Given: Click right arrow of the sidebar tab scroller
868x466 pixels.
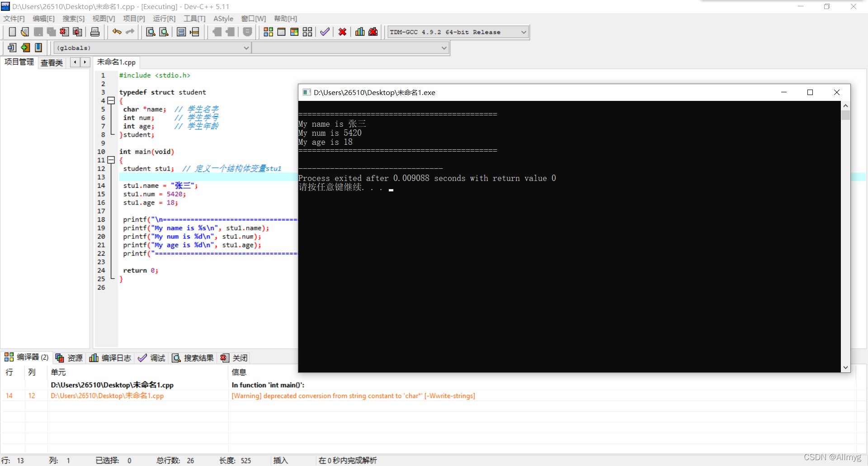Looking at the screenshot, I should pyautogui.click(x=85, y=62).
